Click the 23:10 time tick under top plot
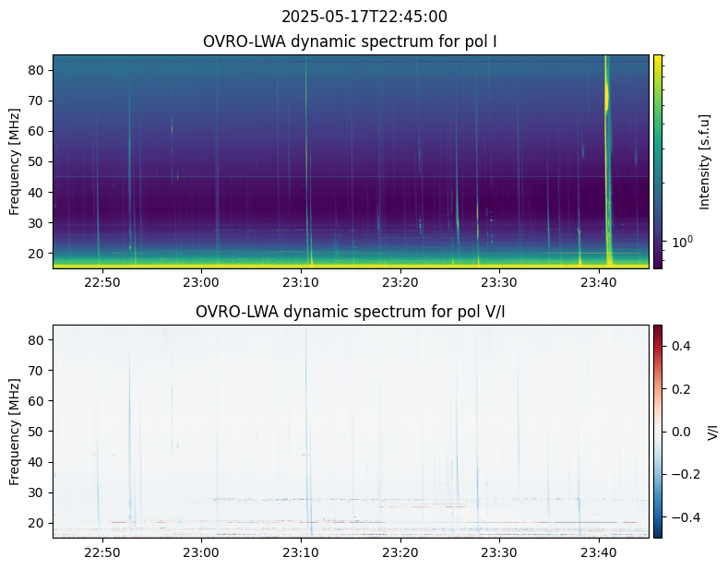 click(x=300, y=281)
